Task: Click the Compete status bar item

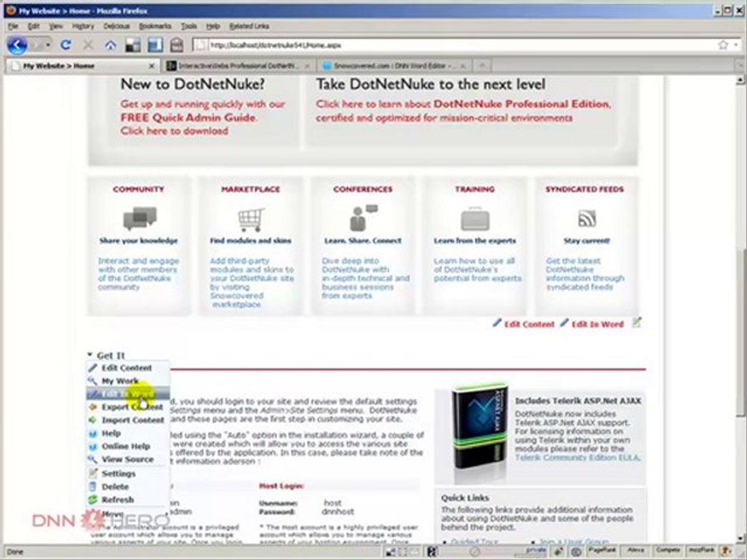Action: [668, 551]
